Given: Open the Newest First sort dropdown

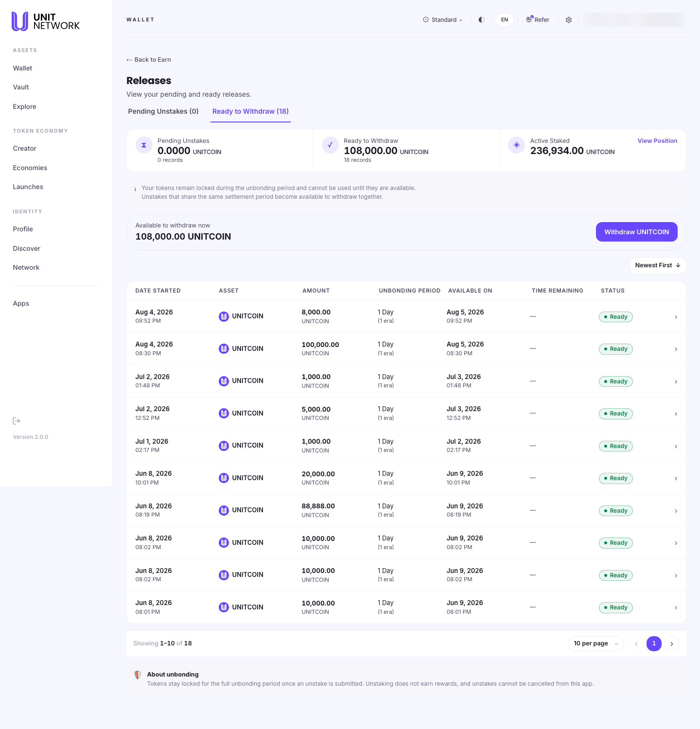Looking at the screenshot, I should coord(658,265).
